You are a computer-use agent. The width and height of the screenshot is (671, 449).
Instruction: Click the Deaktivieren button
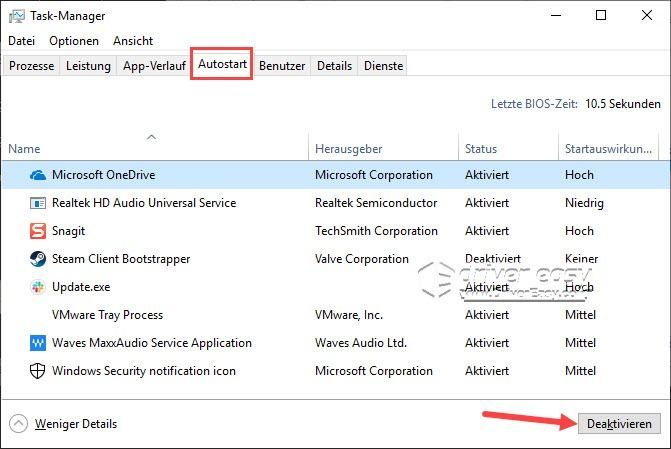point(619,424)
